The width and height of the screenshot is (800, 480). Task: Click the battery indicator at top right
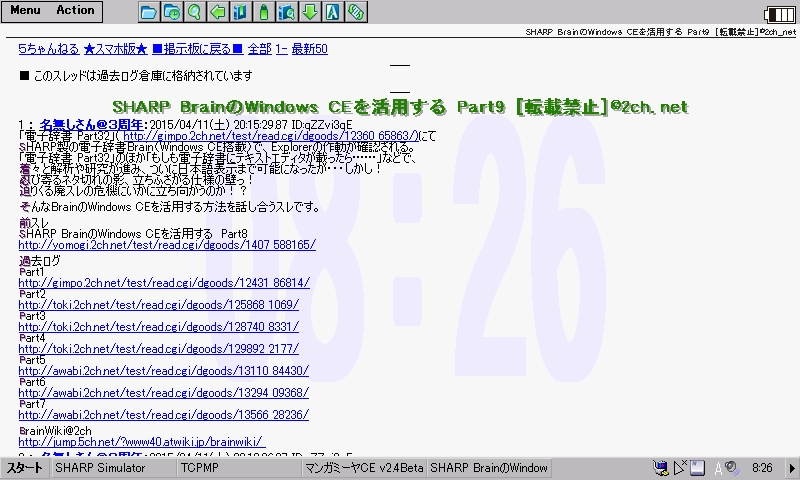(780, 14)
